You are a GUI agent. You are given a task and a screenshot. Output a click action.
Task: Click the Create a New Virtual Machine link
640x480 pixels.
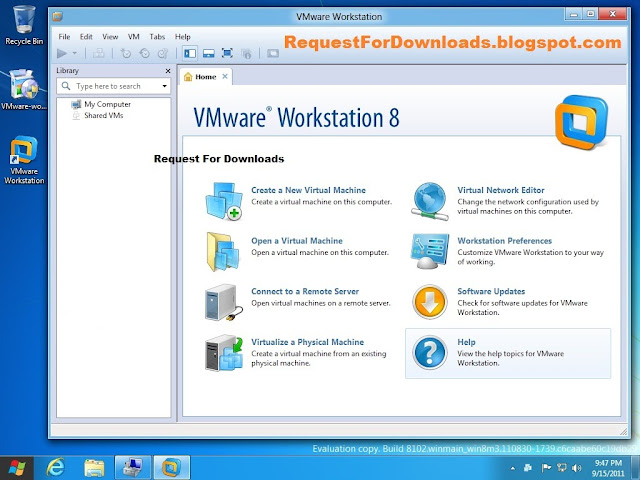point(309,190)
